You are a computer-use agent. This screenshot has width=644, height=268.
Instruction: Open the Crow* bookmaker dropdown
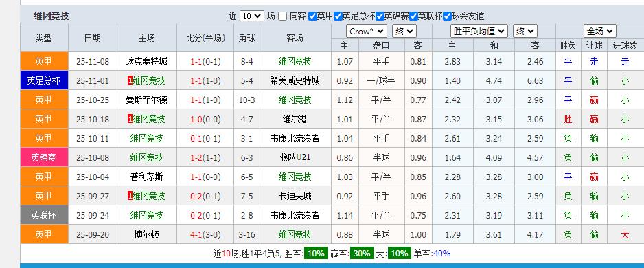point(367,31)
